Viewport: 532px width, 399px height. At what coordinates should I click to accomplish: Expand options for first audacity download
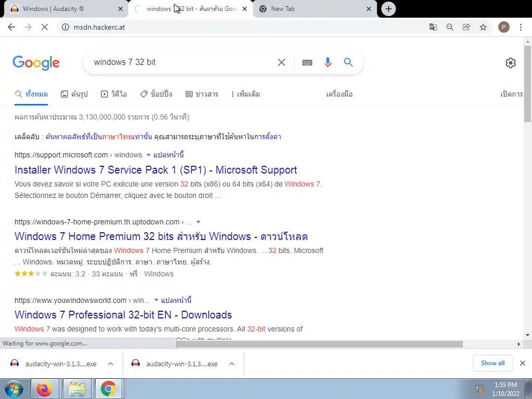tap(111, 364)
